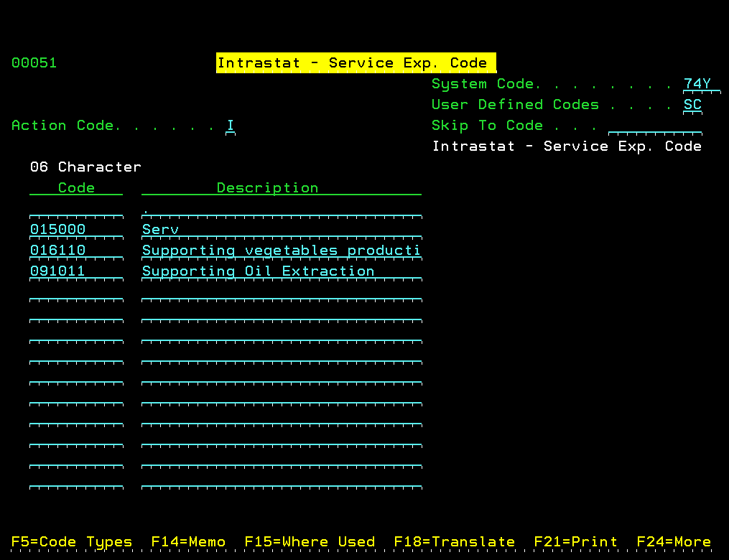Click the Action Code input field

[x=231, y=126]
